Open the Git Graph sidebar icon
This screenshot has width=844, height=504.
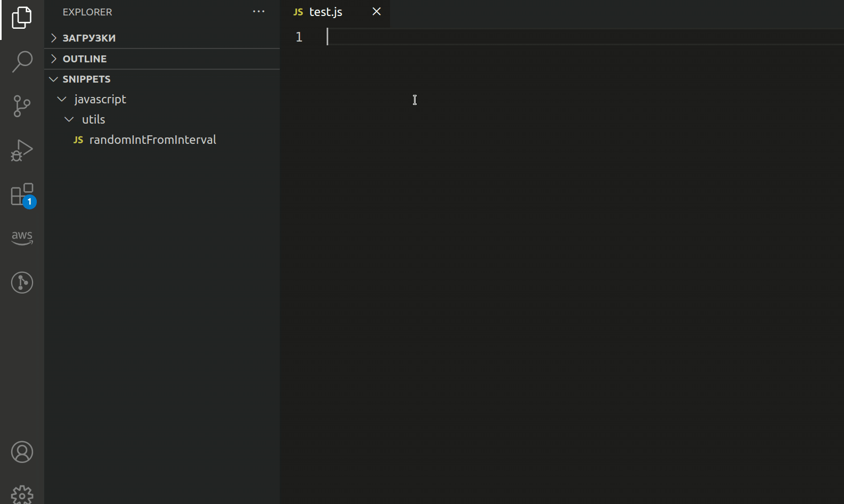pyautogui.click(x=22, y=282)
